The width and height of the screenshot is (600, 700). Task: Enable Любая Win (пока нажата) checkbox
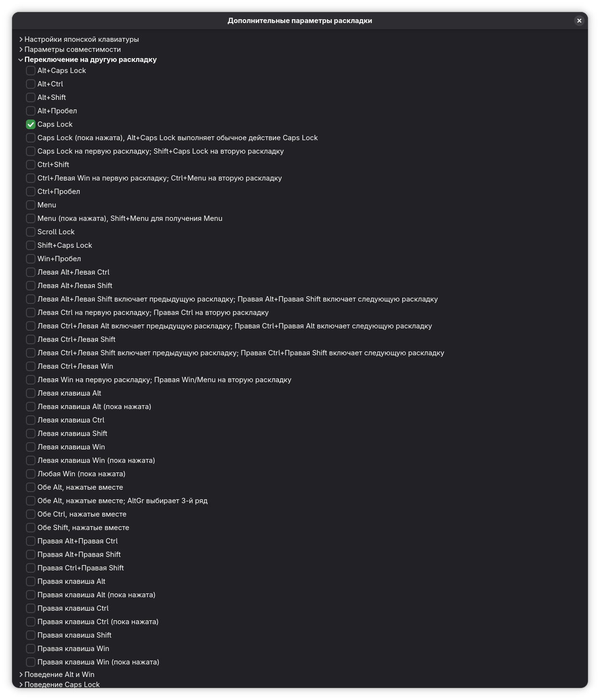pos(31,474)
